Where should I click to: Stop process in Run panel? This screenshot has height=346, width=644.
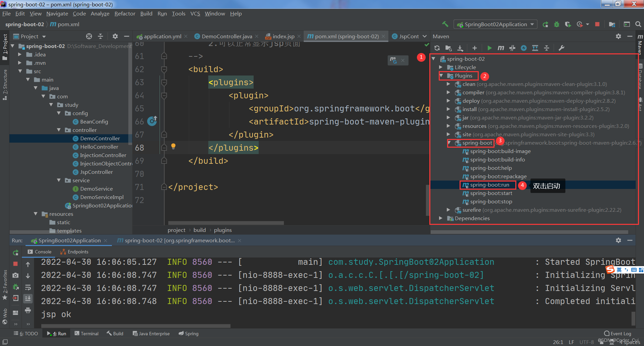point(15,264)
